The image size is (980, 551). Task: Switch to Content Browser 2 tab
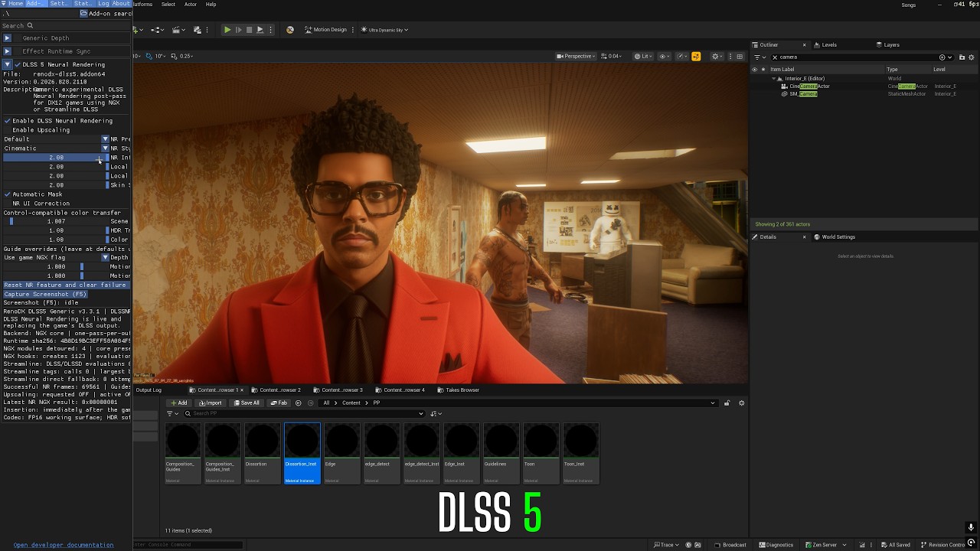(276, 390)
